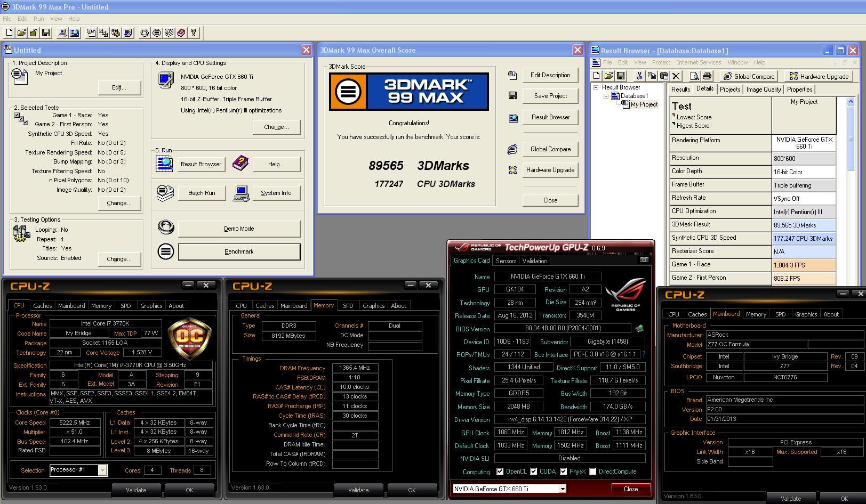866x504 pixels.
Task: Click Batch Run icon in main toolbar
Action: tap(169, 33)
